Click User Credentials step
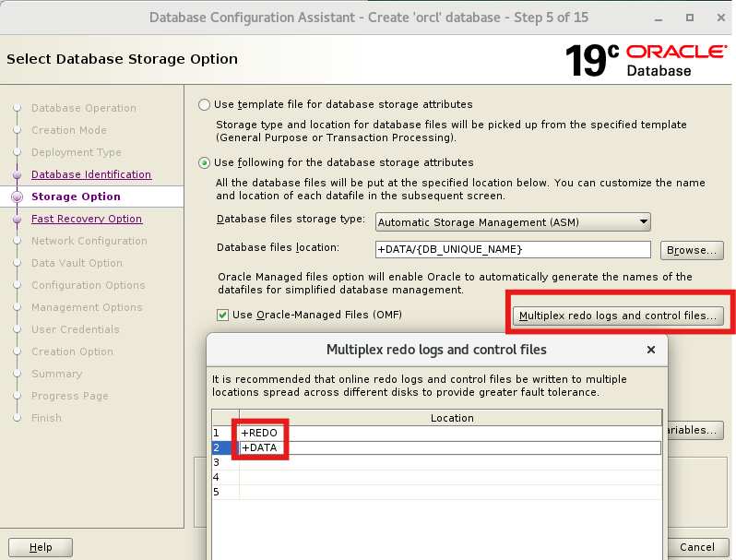736x560 pixels. click(75, 329)
